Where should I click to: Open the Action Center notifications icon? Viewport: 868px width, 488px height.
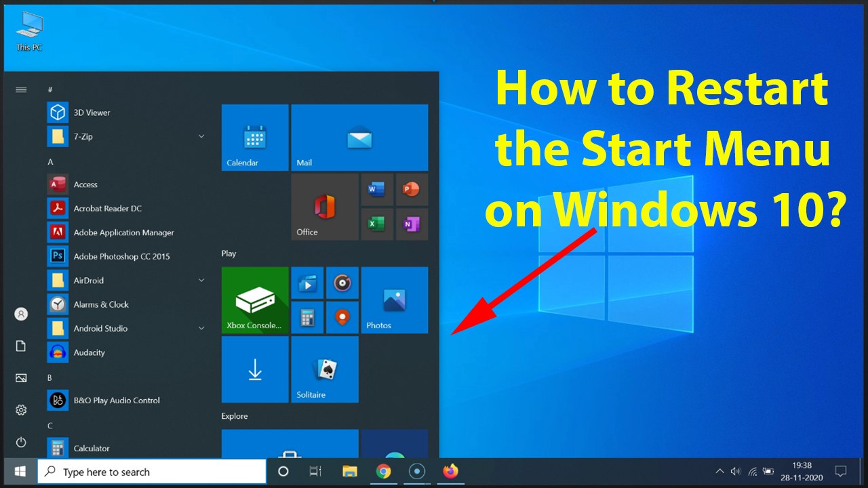pyautogui.click(x=841, y=472)
